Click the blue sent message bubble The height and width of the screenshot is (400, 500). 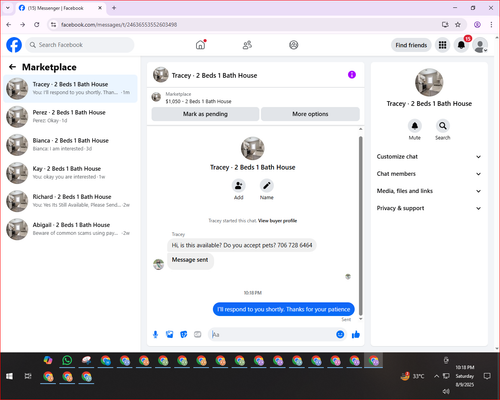[x=284, y=309]
